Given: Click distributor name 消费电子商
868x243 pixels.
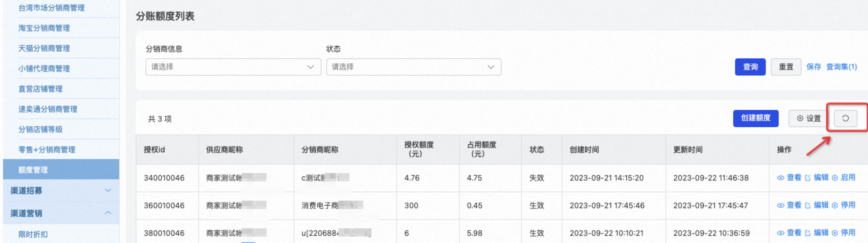Looking at the screenshot, I should (320, 206).
